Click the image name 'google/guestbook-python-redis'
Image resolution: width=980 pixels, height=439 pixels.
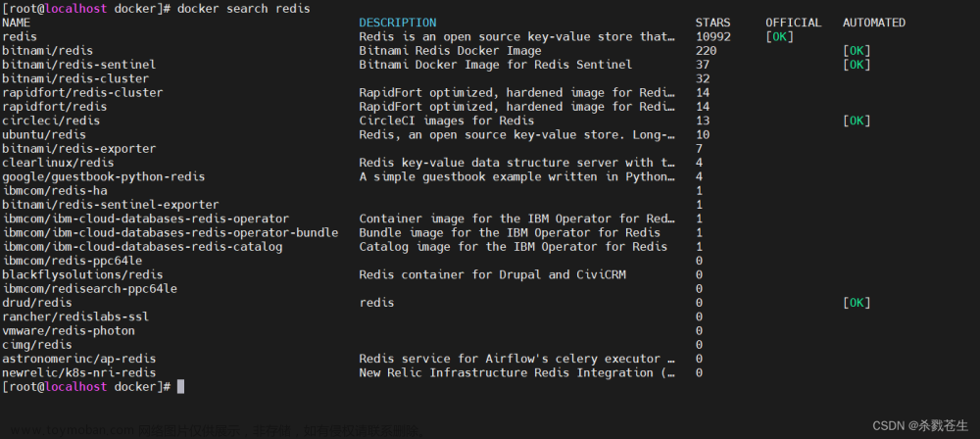(x=104, y=177)
